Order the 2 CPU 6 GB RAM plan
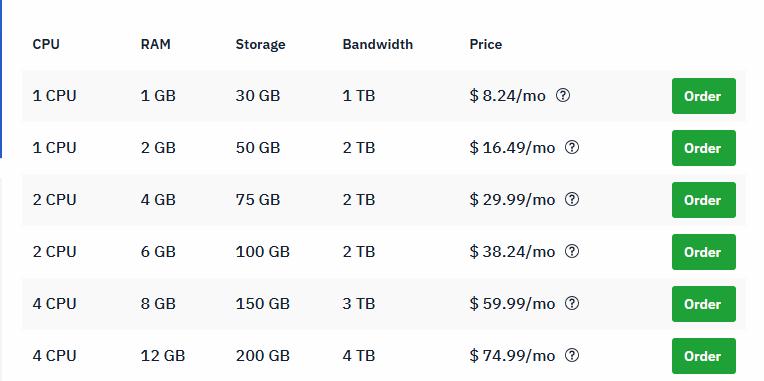Screen dimensions: 764x381 point(704,252)
